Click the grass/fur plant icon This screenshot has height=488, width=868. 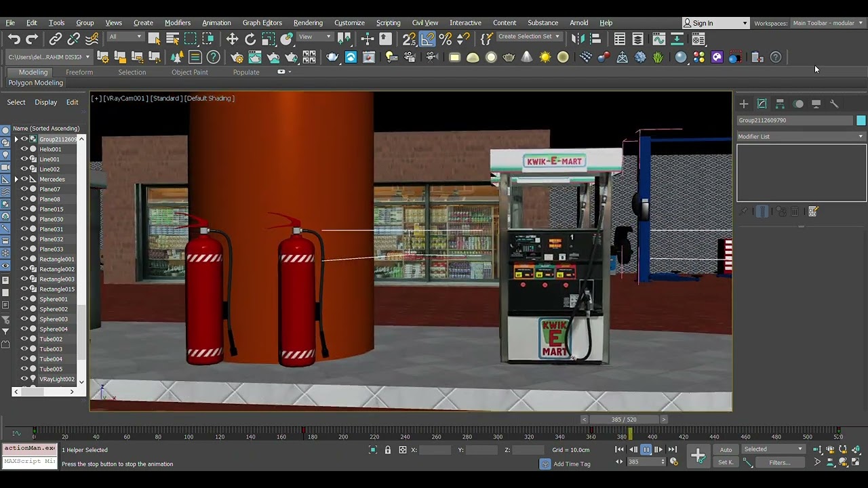tap(658, 58)
